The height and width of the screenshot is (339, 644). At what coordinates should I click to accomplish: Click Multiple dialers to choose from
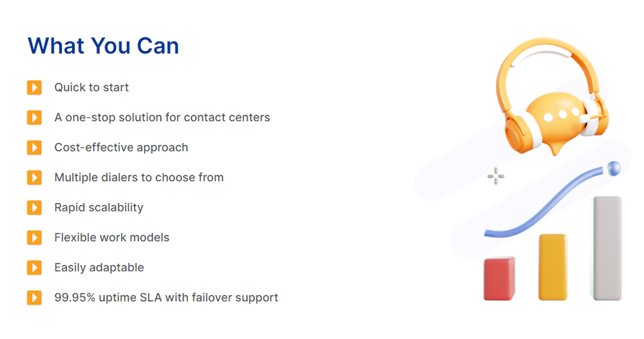click(x=139, y=177)
